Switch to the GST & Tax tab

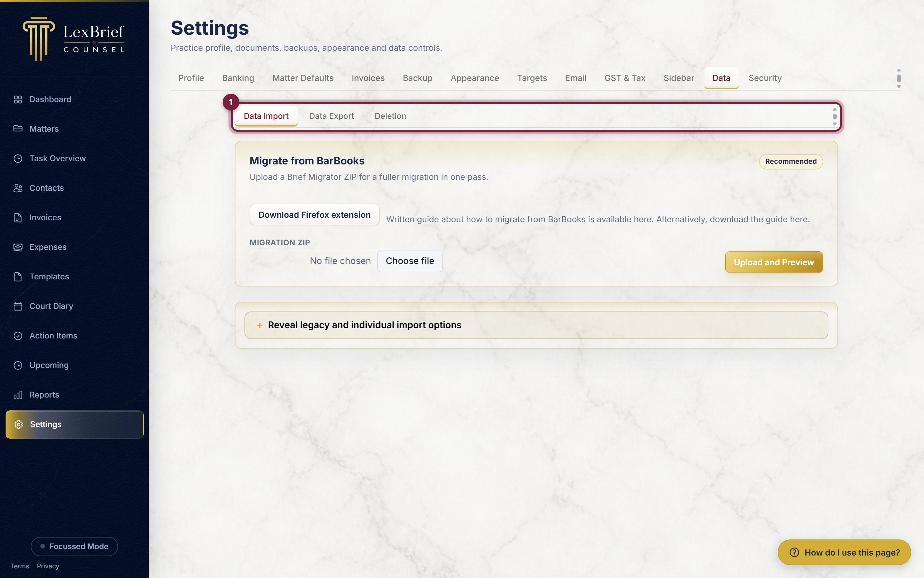pyautogui.click(x=625, y=78)
